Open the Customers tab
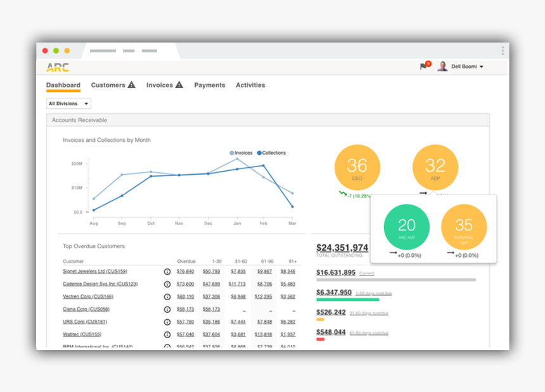The width and height of the screenshot is (545, 392). click(108, 85)
